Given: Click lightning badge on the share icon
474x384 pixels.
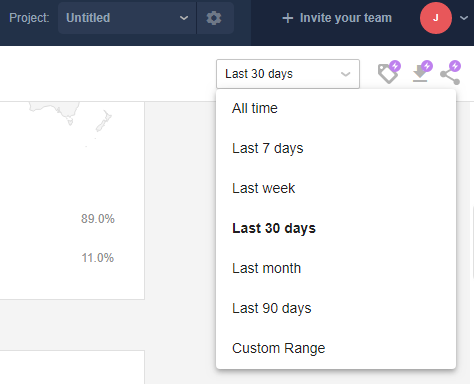Looking at the screenshot, I should (x=455, y=66).
